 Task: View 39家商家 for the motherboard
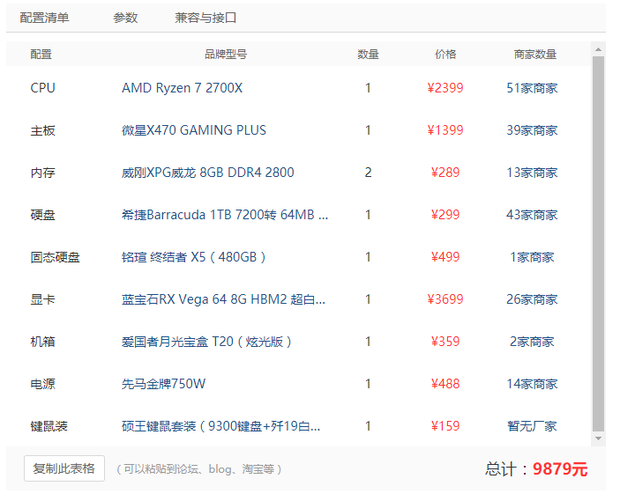(532, 130)
